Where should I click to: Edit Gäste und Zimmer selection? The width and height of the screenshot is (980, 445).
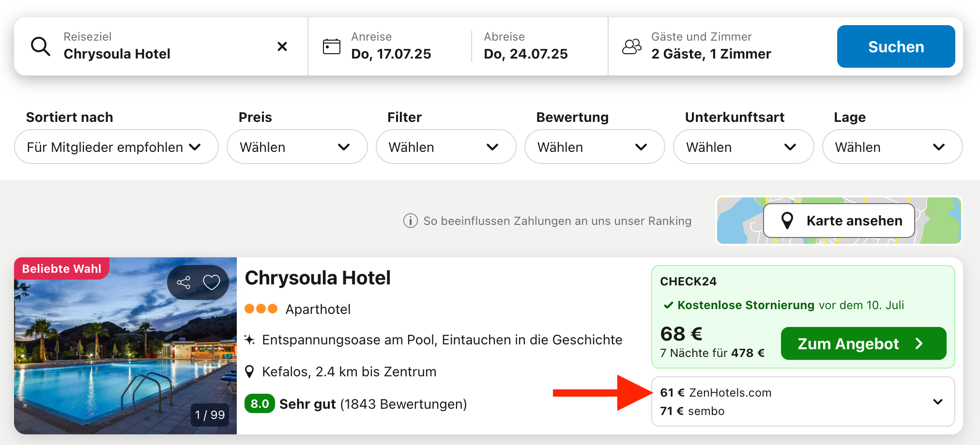[711, 46]
